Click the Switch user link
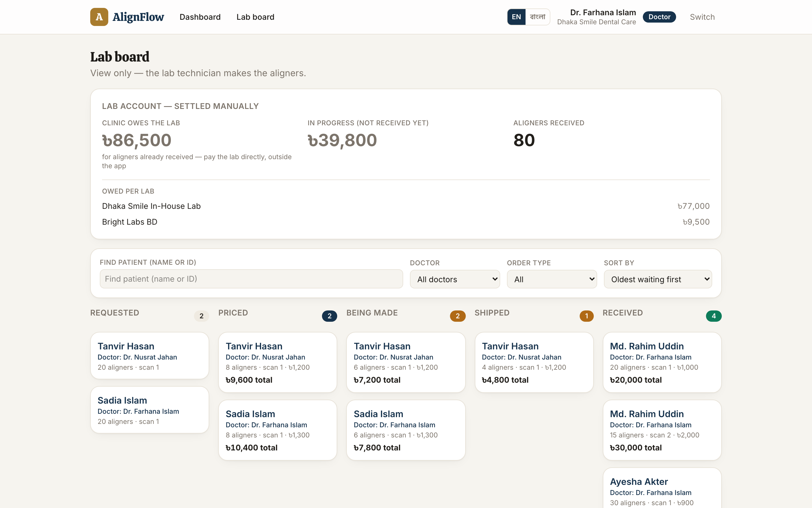The height and width of the screenshot is (508, 812). (702, 17)
